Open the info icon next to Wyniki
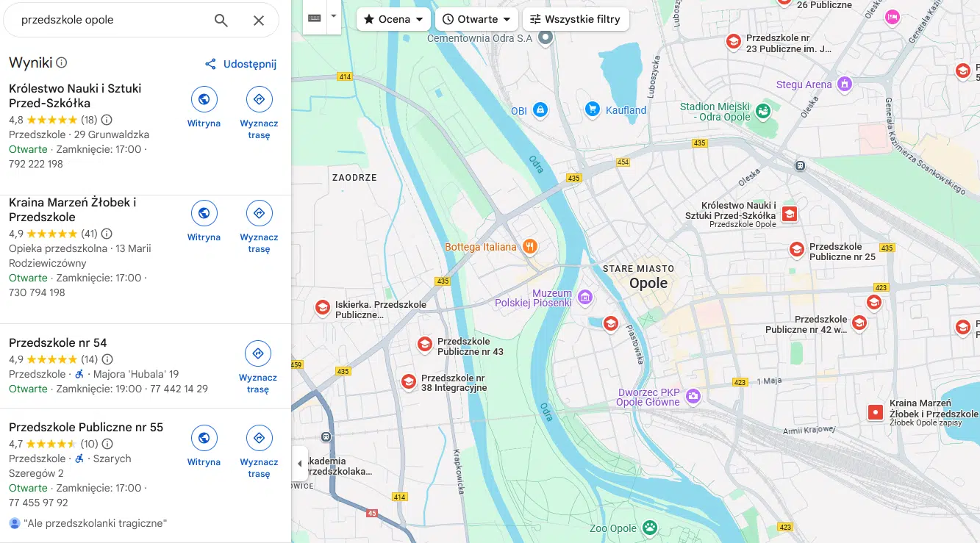 pyautogui.click(x=62, y=63)
